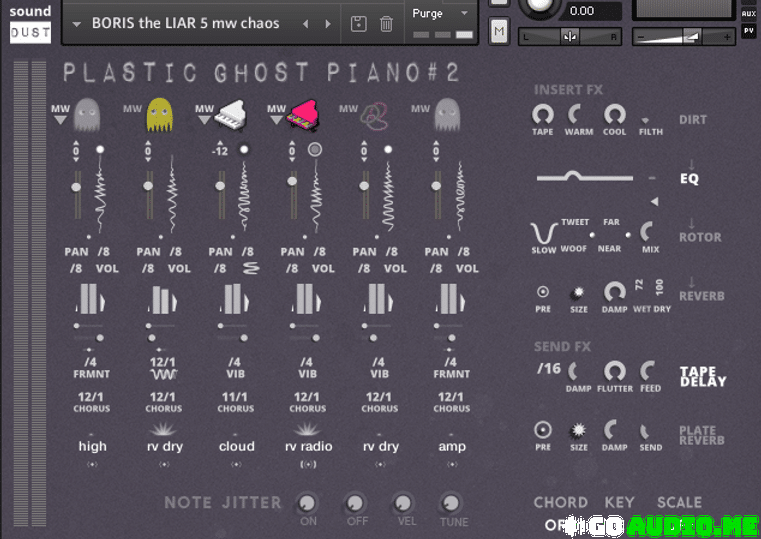
Task: Open the Purge dropdown menu
Action: [440, 14]
